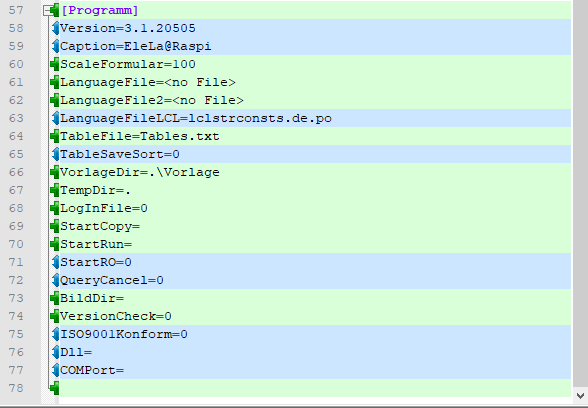Click the green marker on ScaleFormular line
Screen dimensions: 588x408
[55, 64]
